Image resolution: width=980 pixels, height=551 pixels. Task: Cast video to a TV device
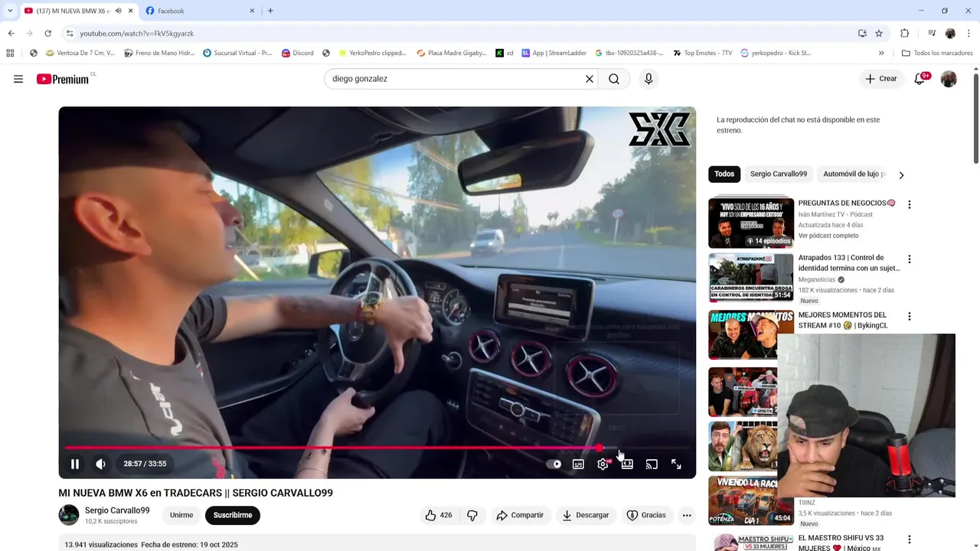click(652, 464)
